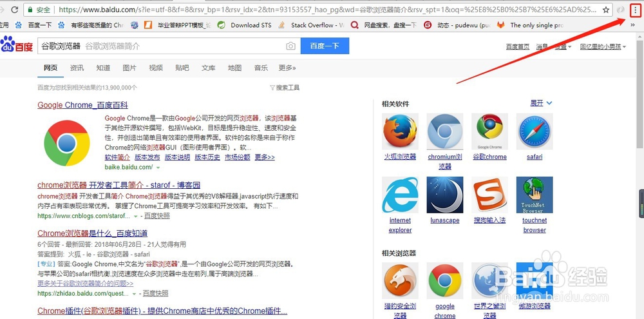Open the 傲游浏览器 icon
644x319 pixels.
[535, 280]
